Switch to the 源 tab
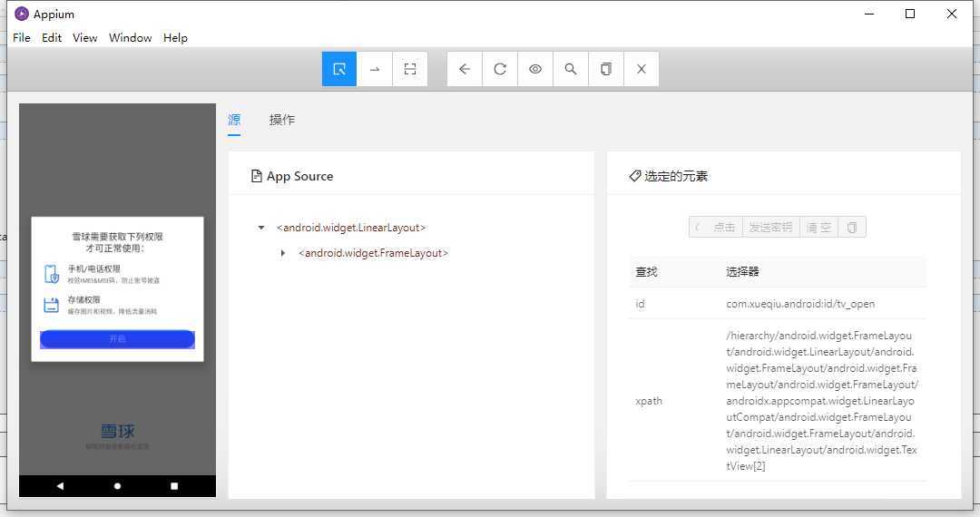This screenshot has width=980, height=517. (234, 119)
